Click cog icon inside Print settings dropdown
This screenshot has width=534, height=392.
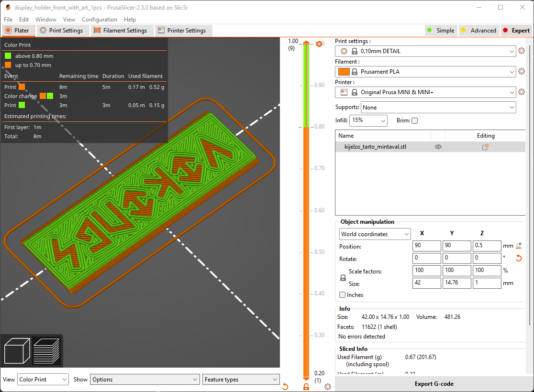click(344, 51)
